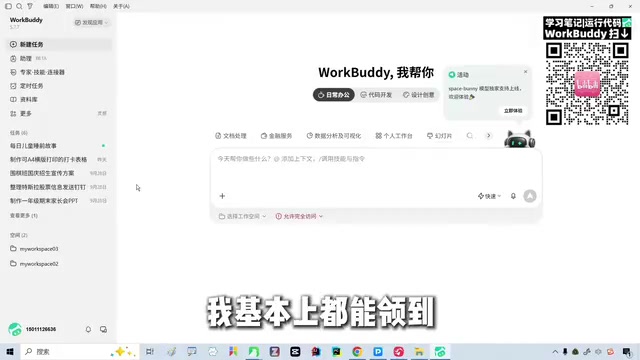Open the 编辑 menu
640x360 pixels.
[x=51, y=6]
